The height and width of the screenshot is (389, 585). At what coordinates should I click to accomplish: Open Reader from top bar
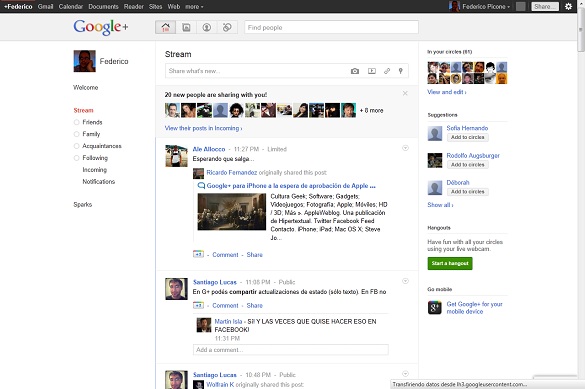click(134, 6)
